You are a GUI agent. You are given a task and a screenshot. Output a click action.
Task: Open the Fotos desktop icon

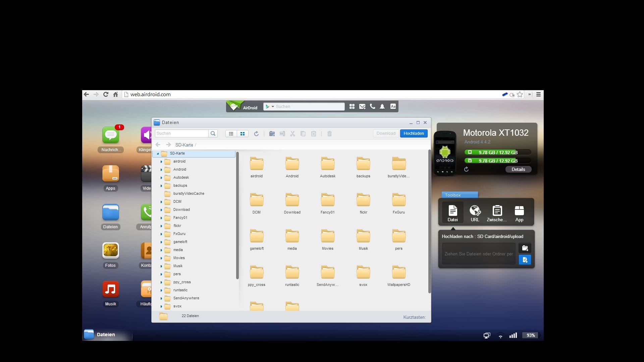pyautogui.click(x=111, y=251)
